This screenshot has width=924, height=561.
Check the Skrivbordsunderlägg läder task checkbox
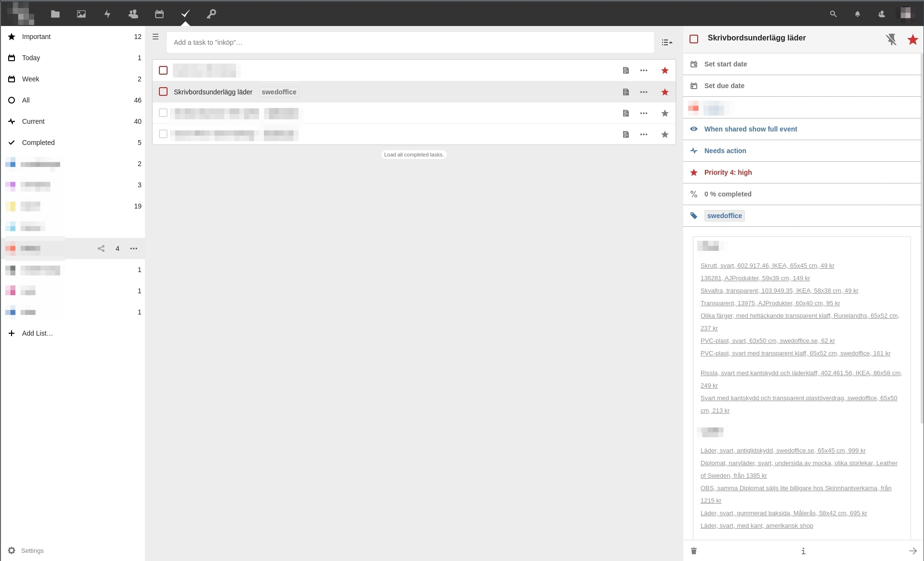pos(163,91)
